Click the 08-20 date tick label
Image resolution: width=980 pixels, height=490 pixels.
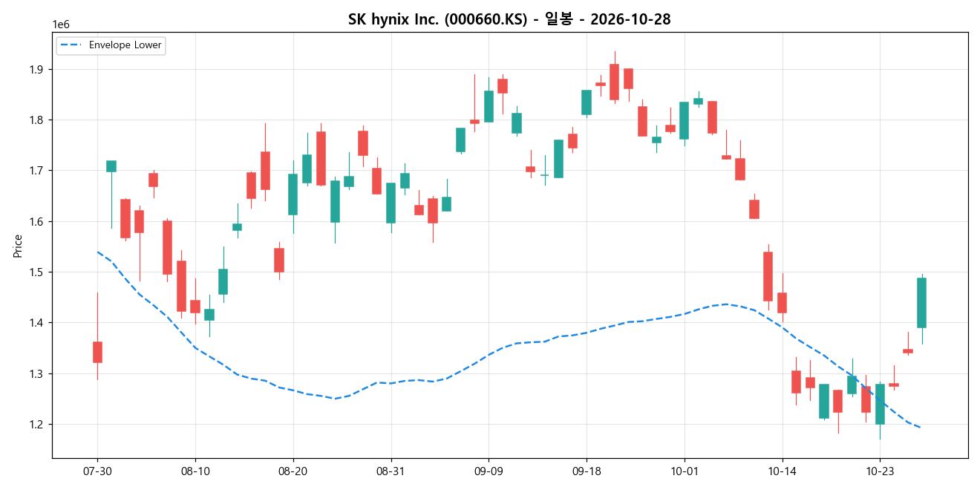pyautogui.click(x=293, y=470)
